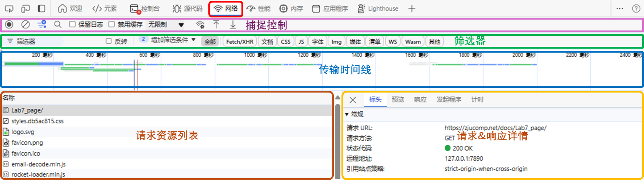Open the 发起程序 initiator detail tab
This screenshot has height=180, width=644.
coord(449,99)
